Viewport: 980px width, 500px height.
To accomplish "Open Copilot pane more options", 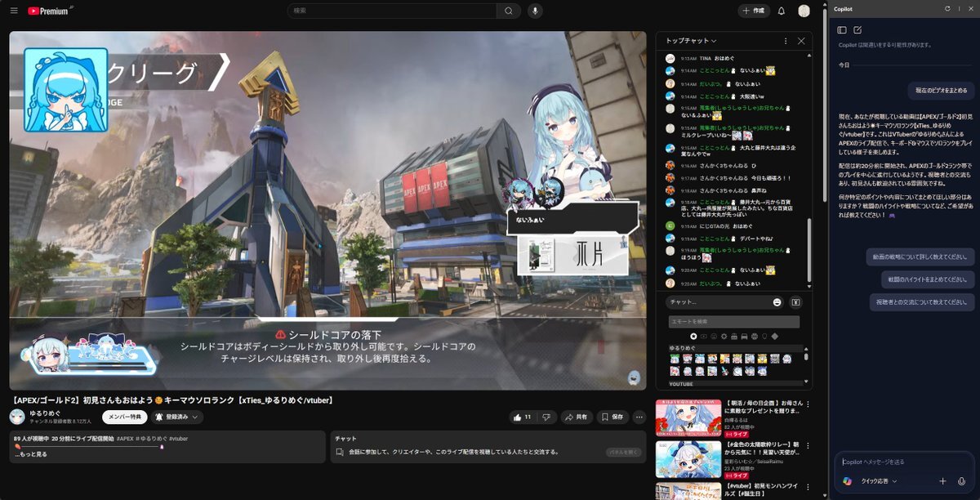I will 958,8.
